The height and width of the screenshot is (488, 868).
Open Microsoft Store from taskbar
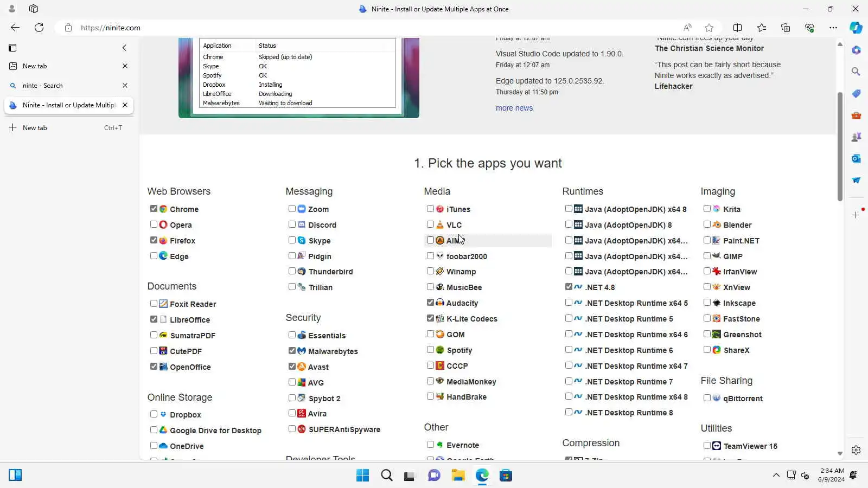click(x=506, y=476)
